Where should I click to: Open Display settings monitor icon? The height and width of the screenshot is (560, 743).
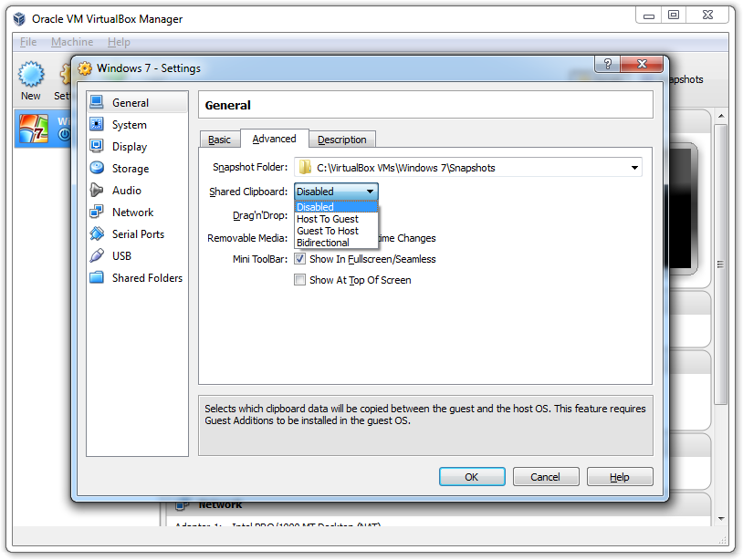click(x=97, y=147)
